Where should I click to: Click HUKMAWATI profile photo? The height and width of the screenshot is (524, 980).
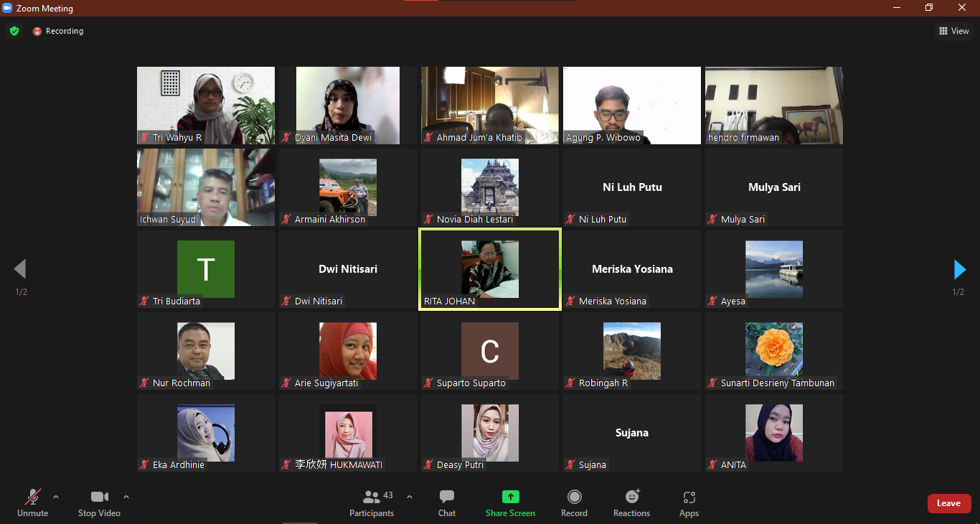tap(348, 433)
